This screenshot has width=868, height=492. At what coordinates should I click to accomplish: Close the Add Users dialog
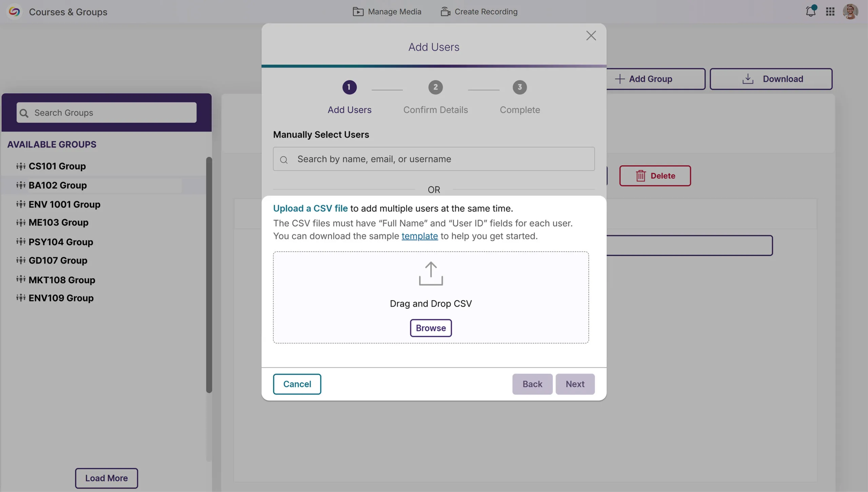pos(591,36)
